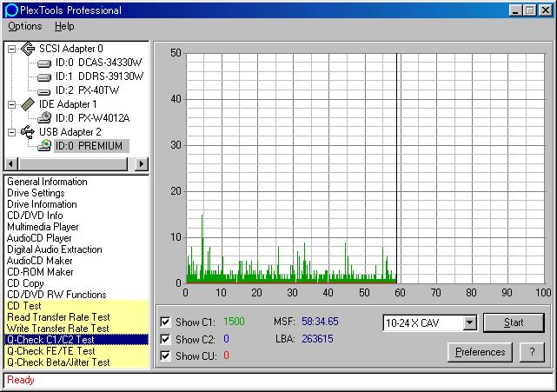The width and height of the screenshot is (557, 392).
Task: Click the horizontal scrollbar thumb in drive tree
Action: click(x=72, y=163)
